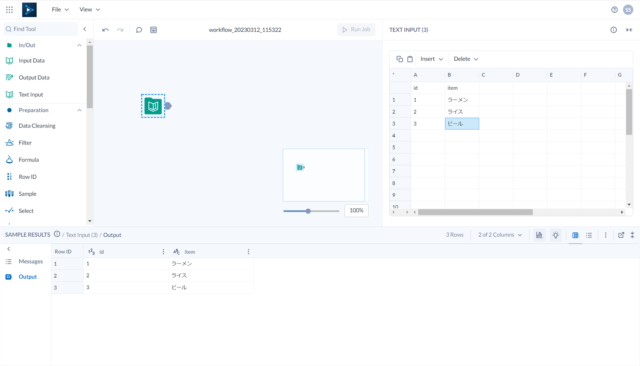Open results in a new window icon

tap(621, 235)
